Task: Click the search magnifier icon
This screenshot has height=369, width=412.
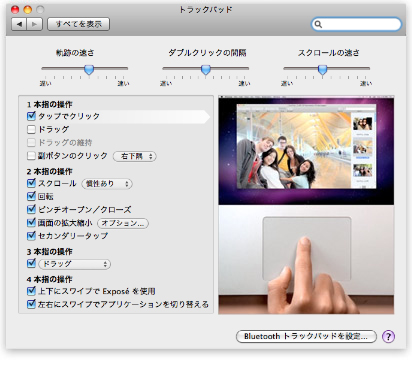Action: pyautogui.click(x=318, y=24)
